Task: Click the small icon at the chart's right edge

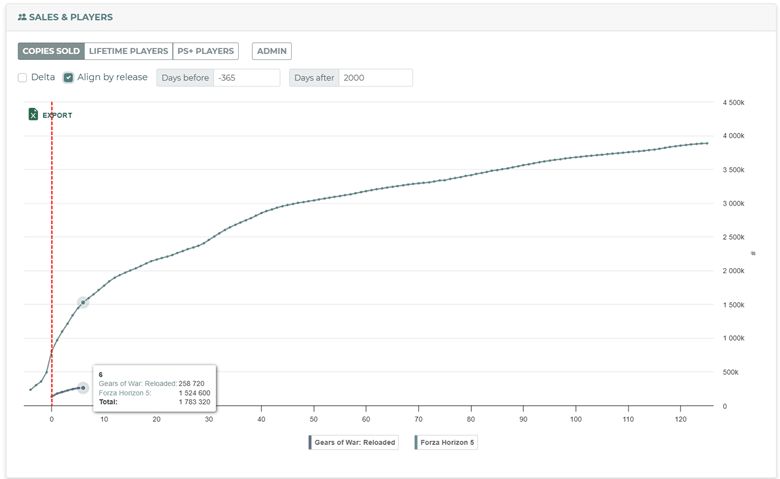Action: 753,254
